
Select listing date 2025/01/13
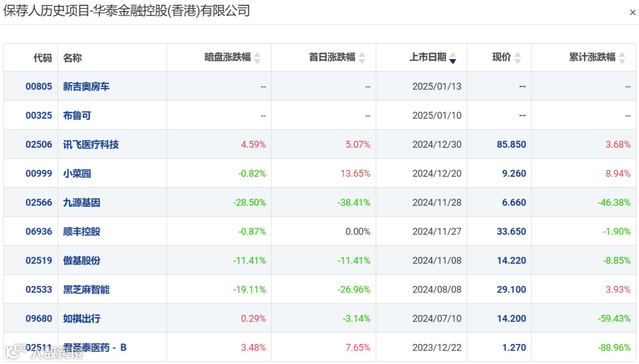(x=437, y=86)
